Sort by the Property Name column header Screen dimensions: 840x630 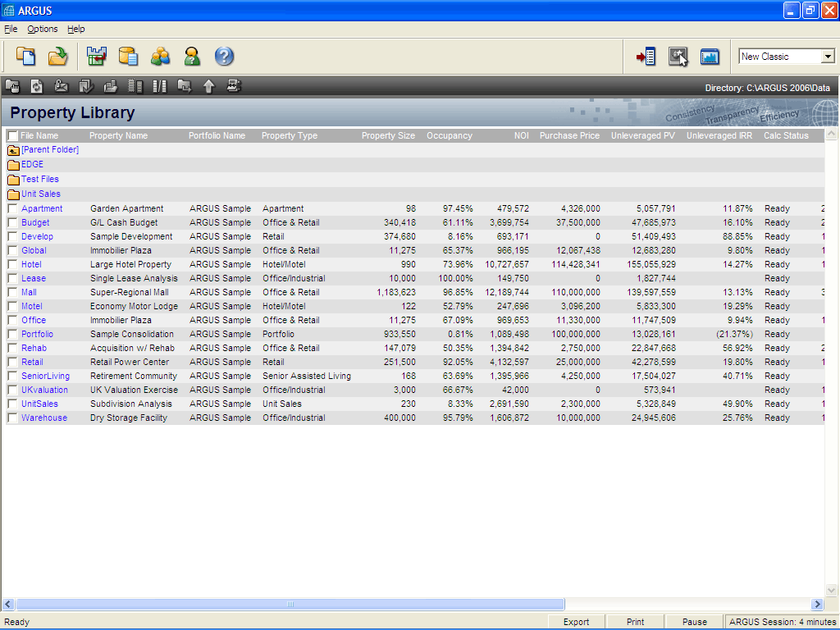pyautogui.click(x=118, y=135)
